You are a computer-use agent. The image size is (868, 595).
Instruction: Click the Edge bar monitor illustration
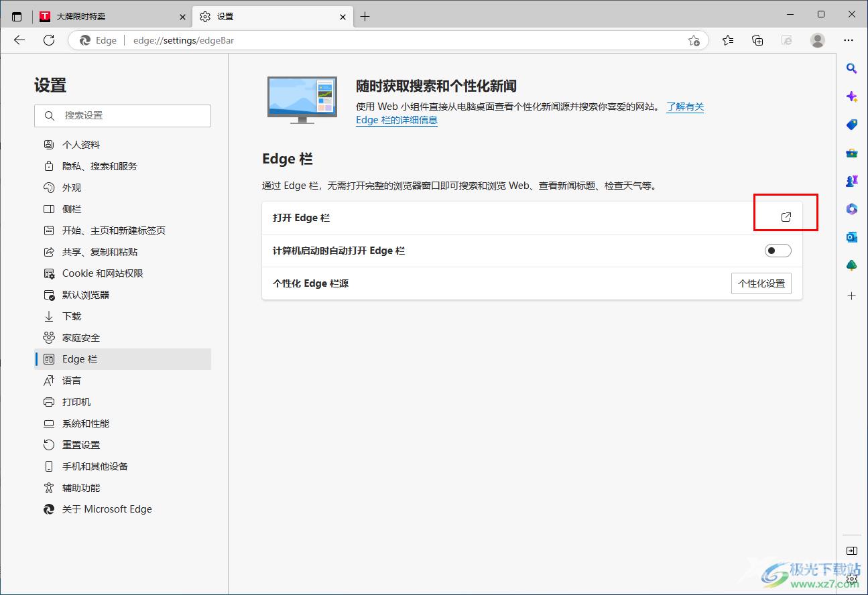pyautogui.click(x=302, y=101)
